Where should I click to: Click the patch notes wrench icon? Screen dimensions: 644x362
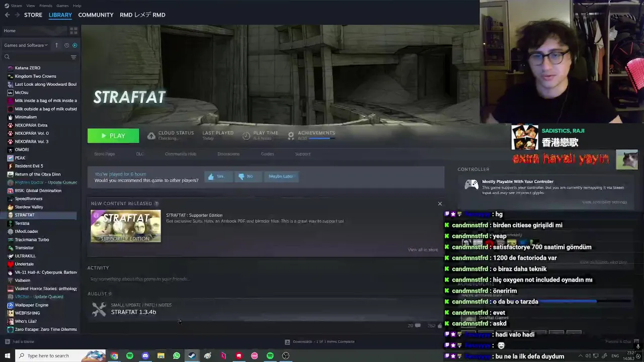[x=99, y=309]
